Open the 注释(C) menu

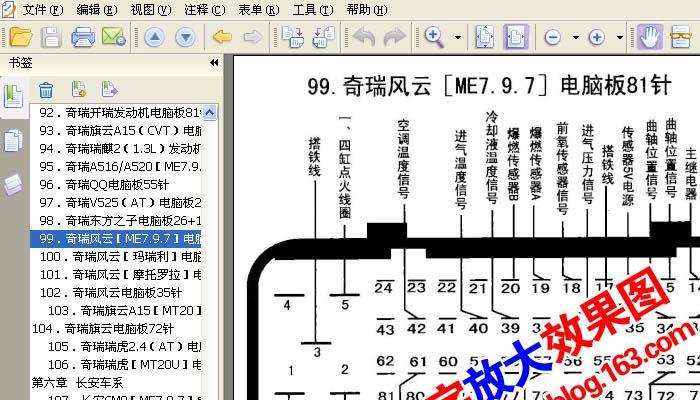coord(205,10)
